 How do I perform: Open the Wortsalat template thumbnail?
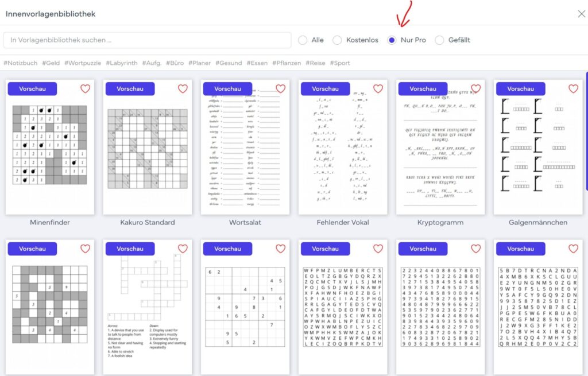pos(245,147)
